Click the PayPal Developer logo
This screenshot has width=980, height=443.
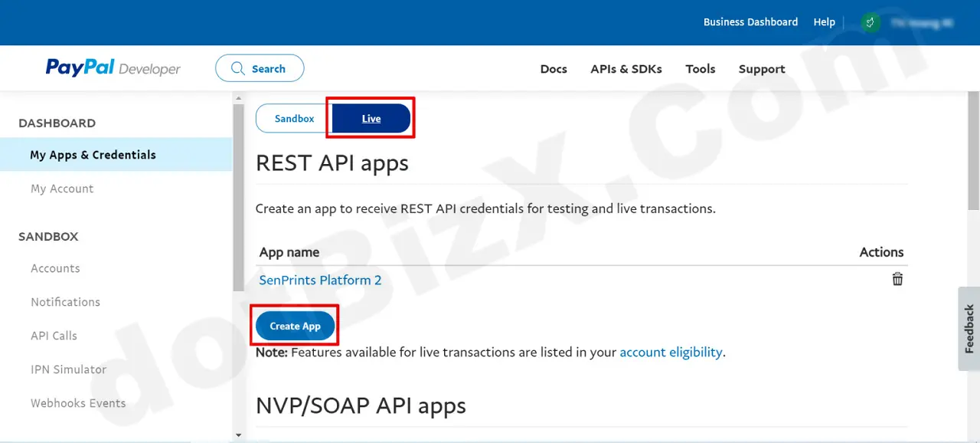(113, 67)
